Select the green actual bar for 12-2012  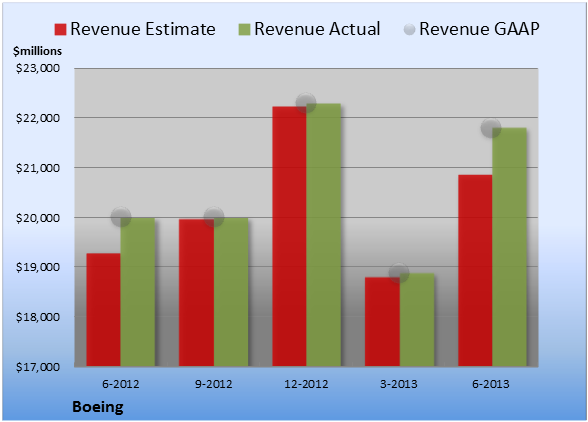click(324, 235)
